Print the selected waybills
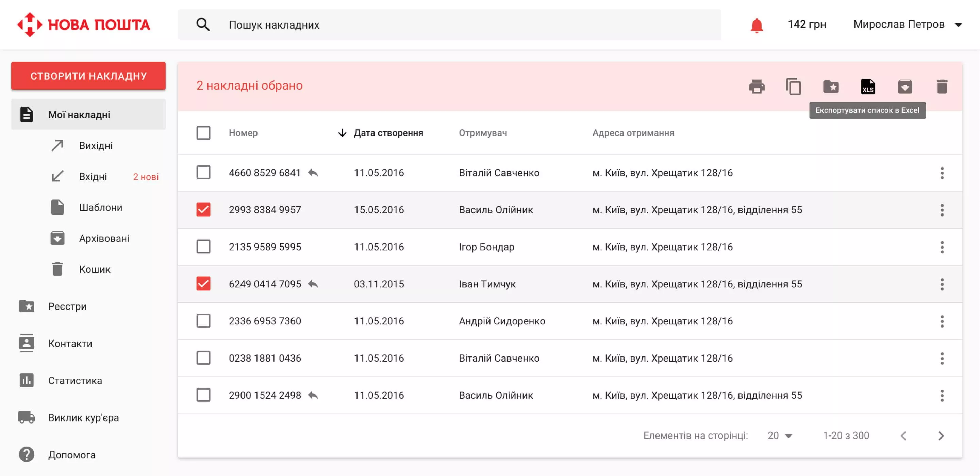The width and height of the screenshot is (980, 476). point(756,86)
